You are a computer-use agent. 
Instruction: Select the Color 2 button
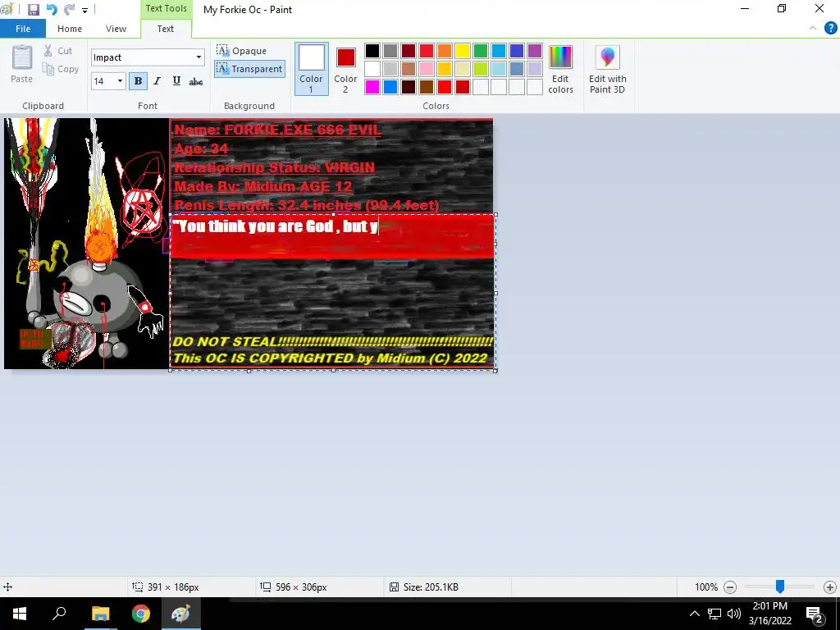pos(345,69)
